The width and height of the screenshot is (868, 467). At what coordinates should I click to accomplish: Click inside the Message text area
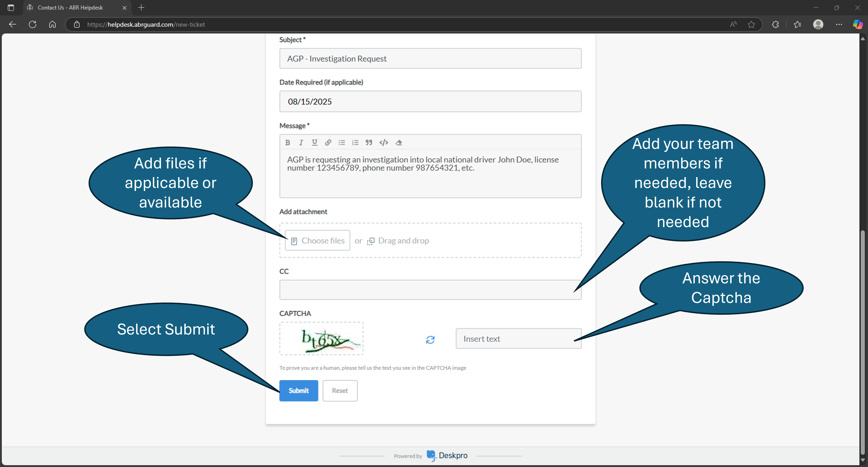(x=430, y=173)
